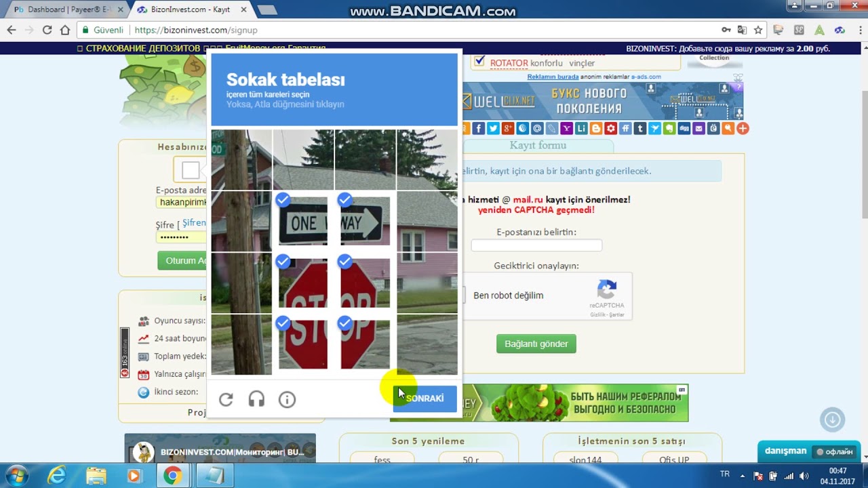The image size is (868, 488).
Task: Share on Digg icon
Action: coord(684,128)
